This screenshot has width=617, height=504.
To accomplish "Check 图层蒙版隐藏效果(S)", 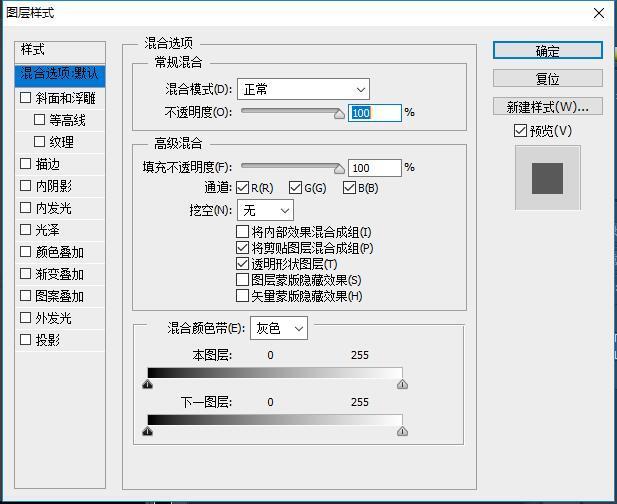I will 242,280.
